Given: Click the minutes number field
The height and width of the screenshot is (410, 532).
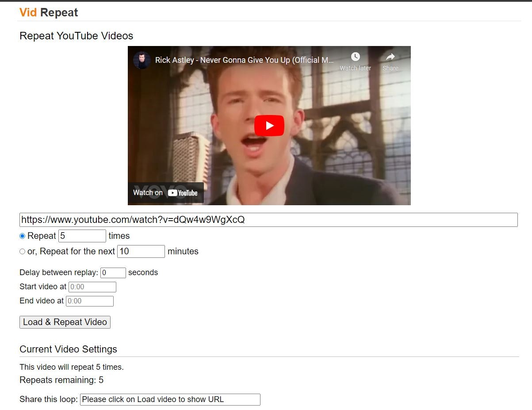Looking at the screenshot, I should click(141, 251).
